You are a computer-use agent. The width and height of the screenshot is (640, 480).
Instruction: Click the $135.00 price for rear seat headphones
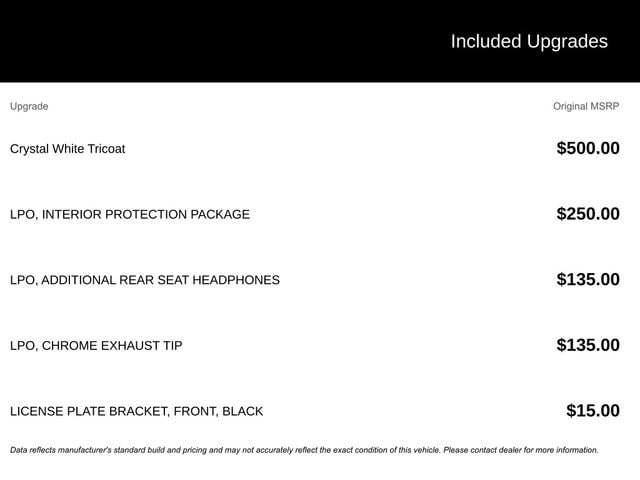tap(588, 280)
